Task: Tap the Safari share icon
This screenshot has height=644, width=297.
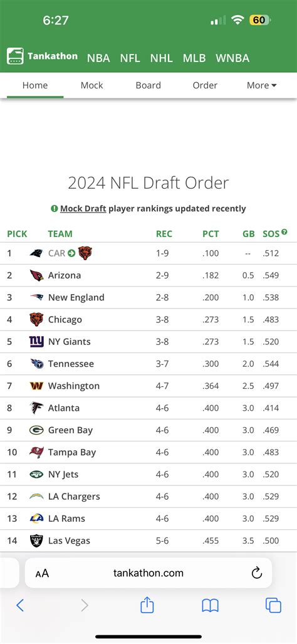Action: tap(147, 605)
